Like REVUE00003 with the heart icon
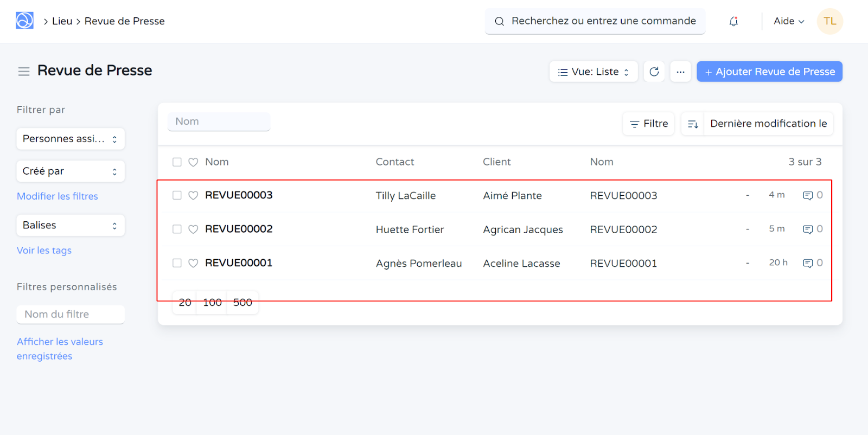868x435 pixels. pyautogui.click(x=193, y=195)
